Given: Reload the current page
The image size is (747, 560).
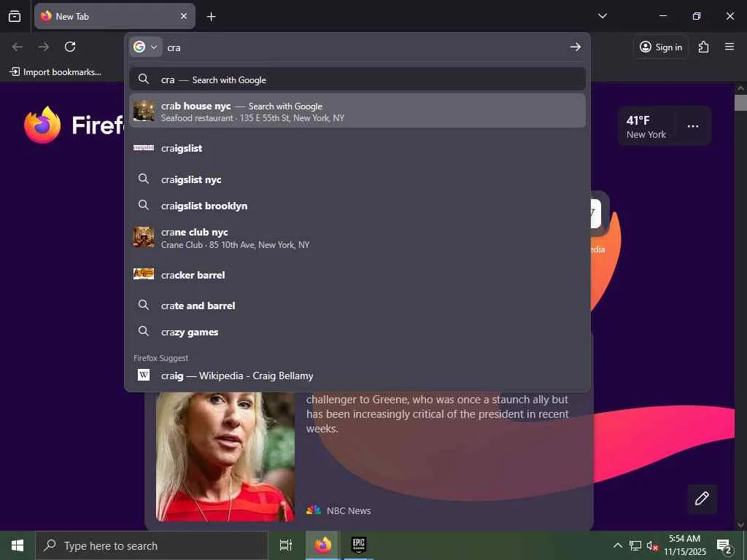Looking at the screenshot, I should click(x=70, y=47).
